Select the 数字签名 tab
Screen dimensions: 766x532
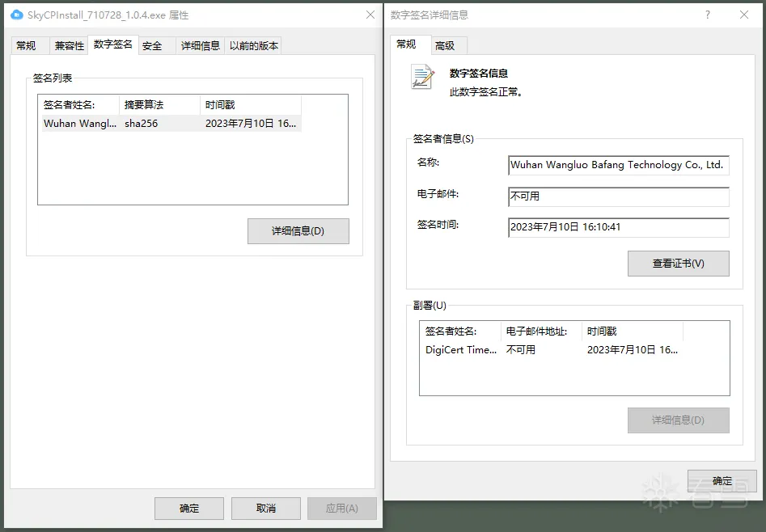click(113, 44)
